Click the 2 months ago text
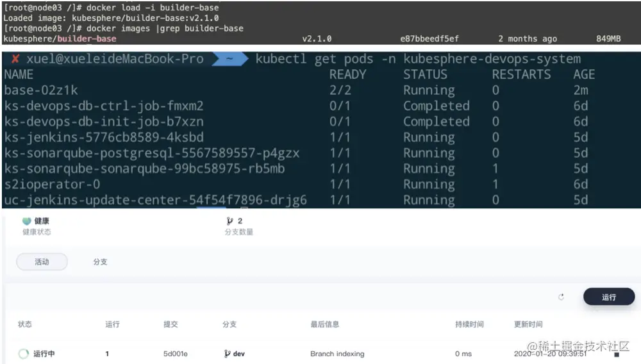The image size is (641, 364). 528,39
